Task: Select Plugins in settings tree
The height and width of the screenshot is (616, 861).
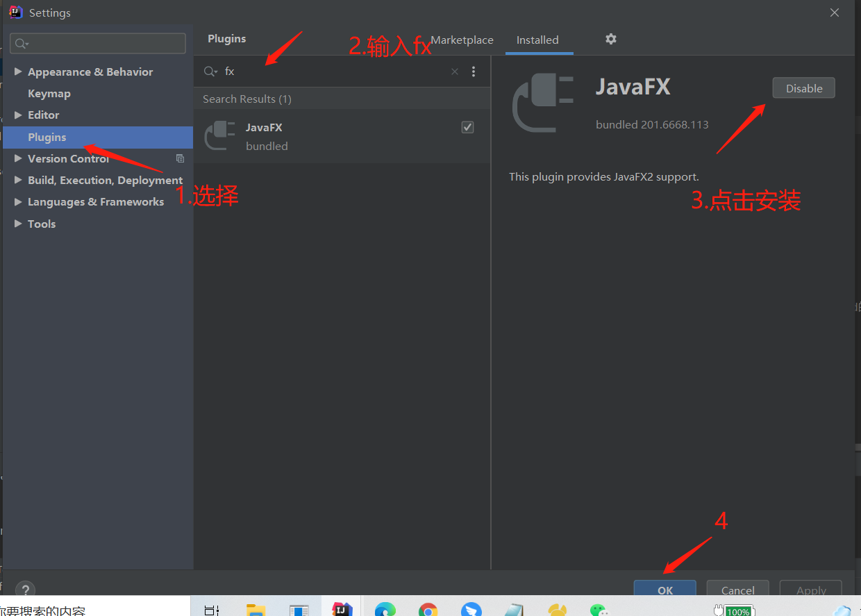Action: pyautogui.click(x=98, y=137)
